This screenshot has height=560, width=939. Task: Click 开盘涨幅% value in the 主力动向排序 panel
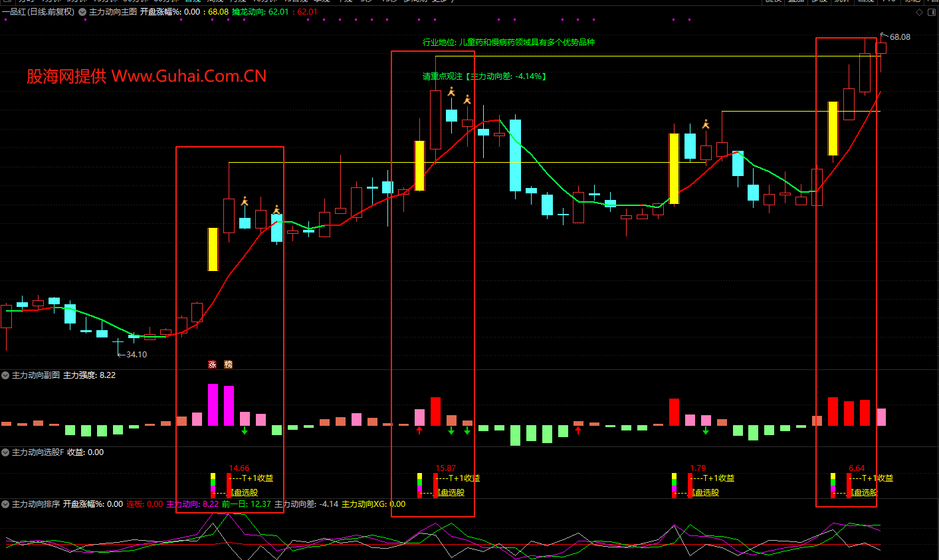93,504
